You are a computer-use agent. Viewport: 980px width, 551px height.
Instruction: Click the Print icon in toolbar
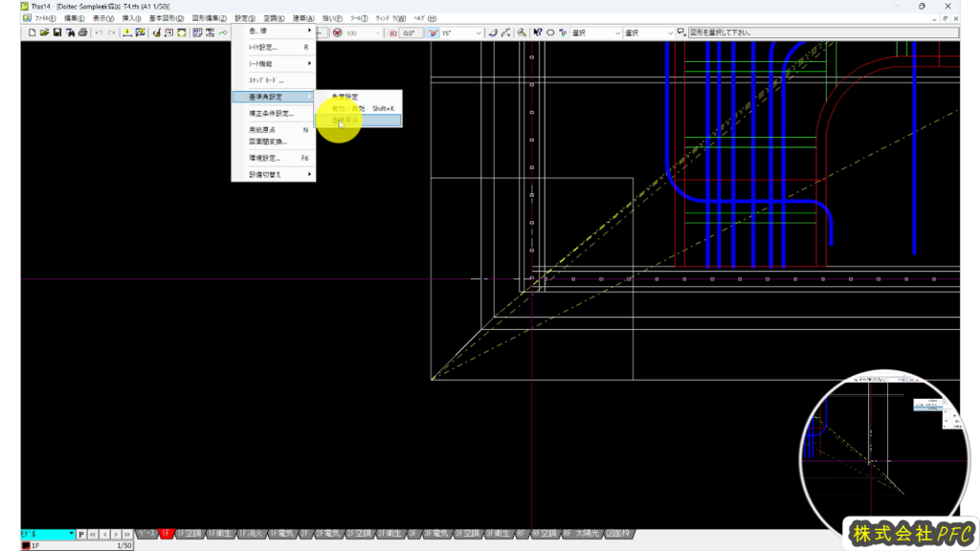pyautogui.click(x=83, y=33)
